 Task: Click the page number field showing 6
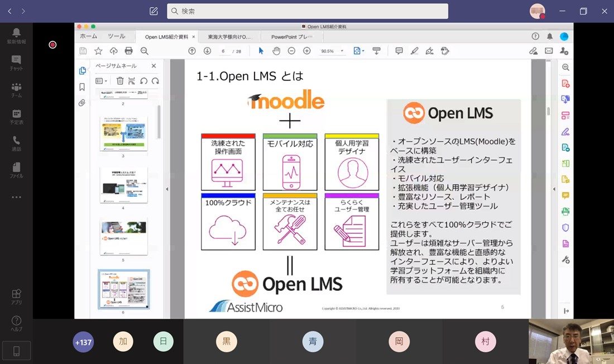tap(223, 51)
